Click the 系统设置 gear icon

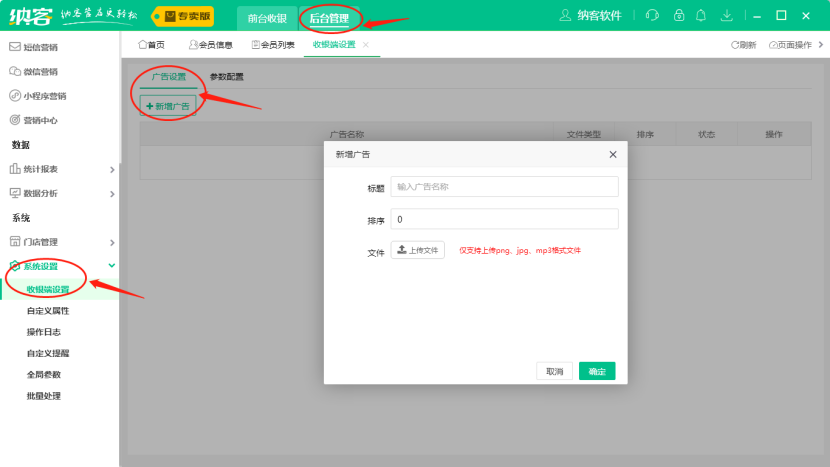pos(15,266)
